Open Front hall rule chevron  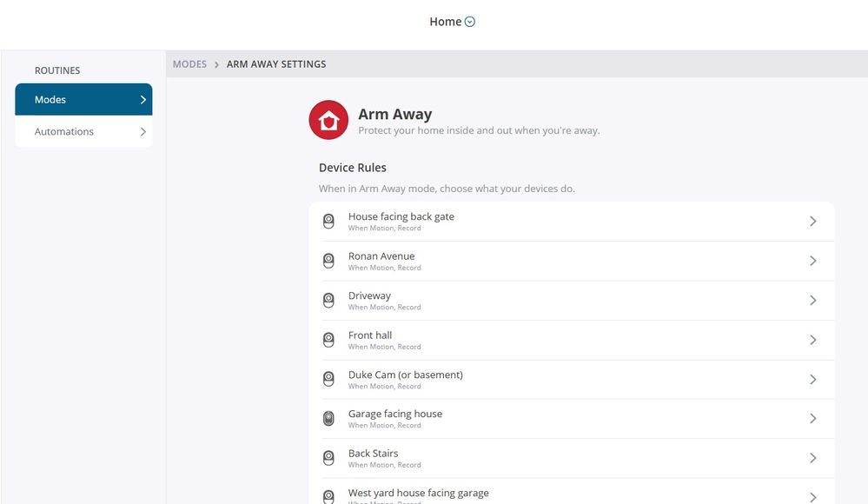pos(812,340)
